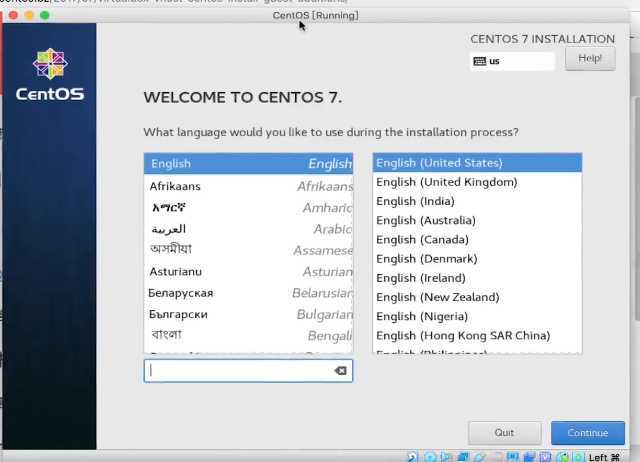
Task: Choose the English (United States) locale
Action: tap(477, 163)
